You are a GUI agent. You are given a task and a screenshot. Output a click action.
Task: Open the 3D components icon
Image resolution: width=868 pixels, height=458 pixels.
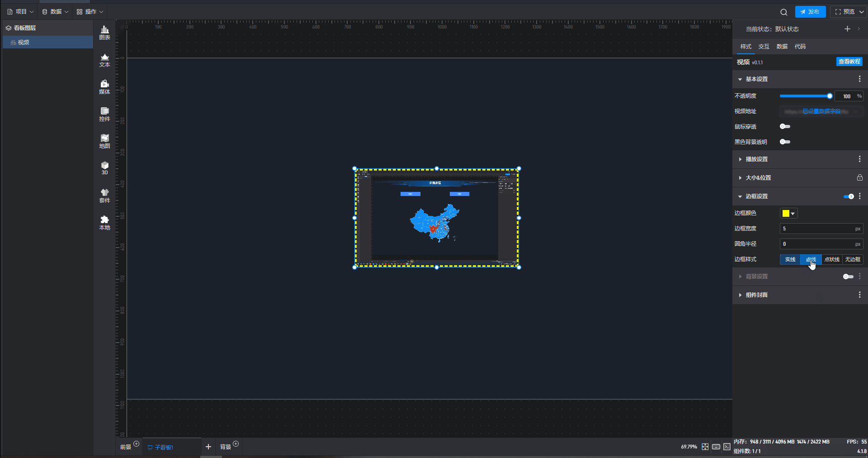coord(104,168)
